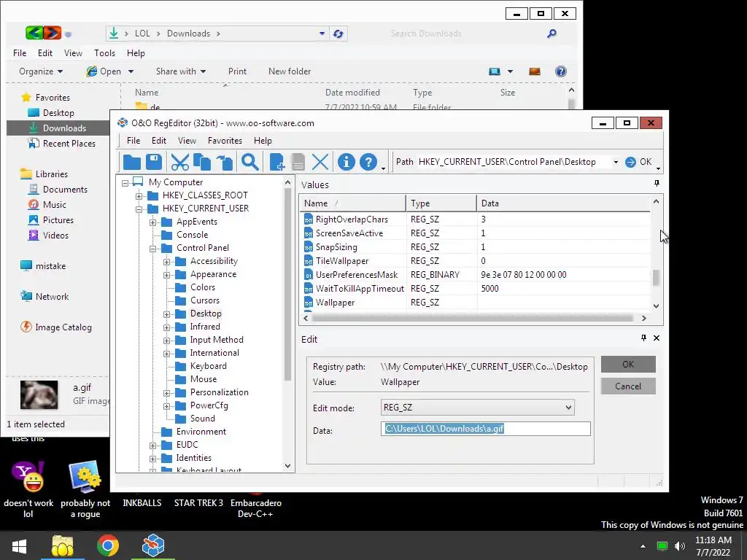Image resolution: width=747 pixels, height=560 pixels.
Task: Click the OK go button beside Path
Action: pos(638,162)
